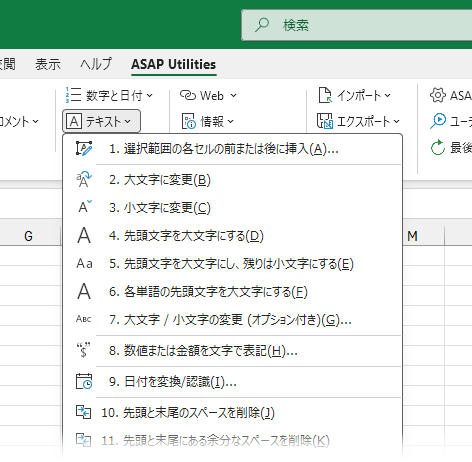472x462 pixels.
Task: Click the lowercase icon beside item 3
Action: point(85,207)
